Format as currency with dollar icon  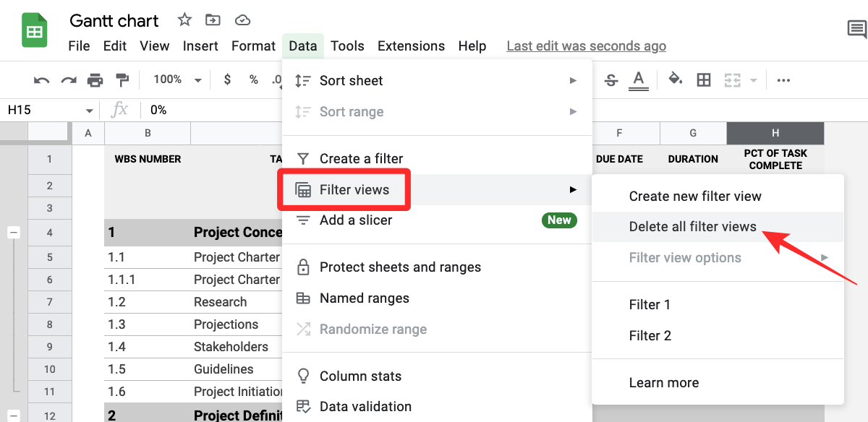(227, 79)
